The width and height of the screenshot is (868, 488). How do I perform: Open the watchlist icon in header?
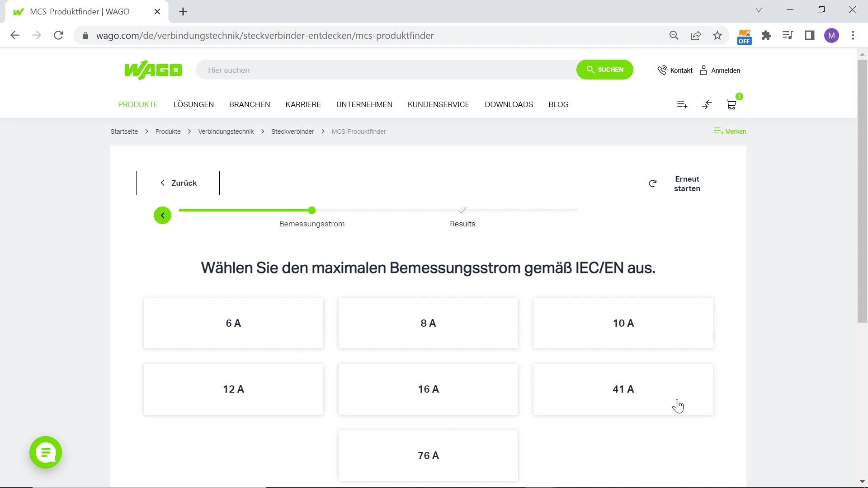coord(682,104)
